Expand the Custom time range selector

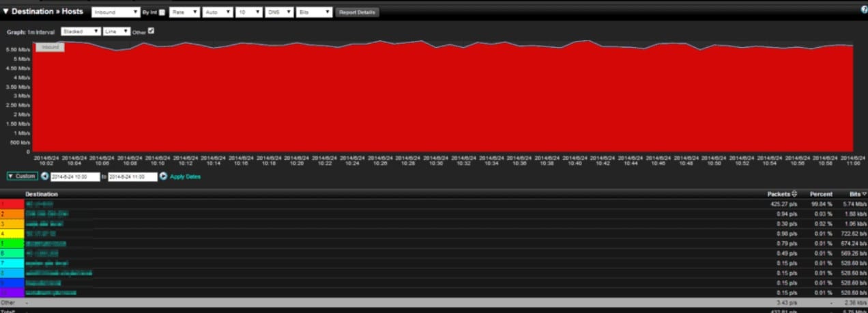coord(22,176)
